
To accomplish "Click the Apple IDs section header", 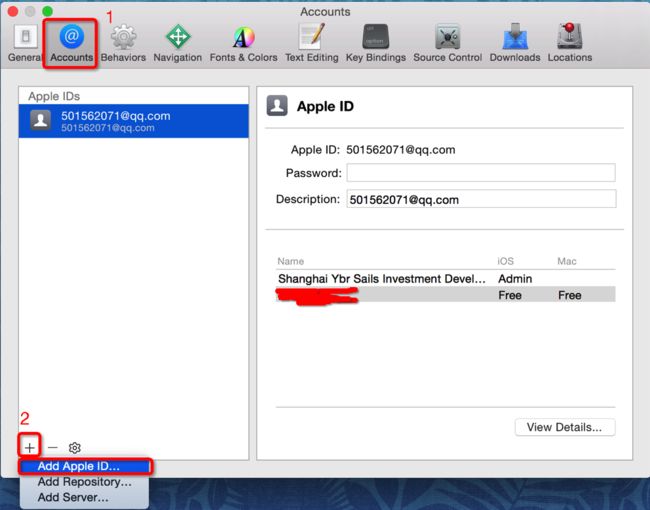I will tap(54, 96).
